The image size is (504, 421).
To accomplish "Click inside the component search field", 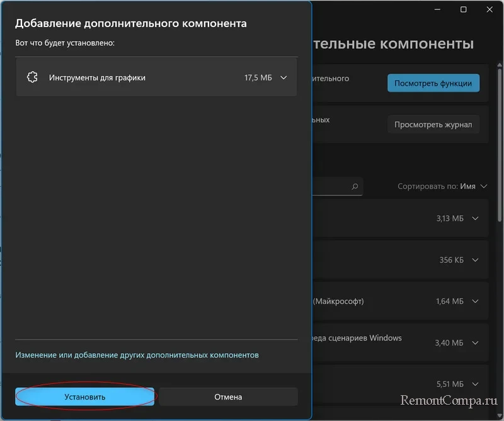I will point(334,186).
